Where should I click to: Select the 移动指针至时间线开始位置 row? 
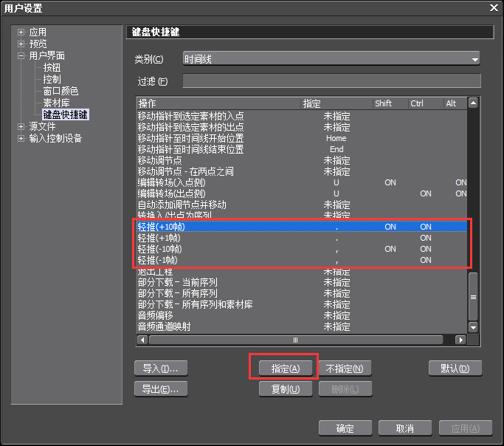coord(302,138)
